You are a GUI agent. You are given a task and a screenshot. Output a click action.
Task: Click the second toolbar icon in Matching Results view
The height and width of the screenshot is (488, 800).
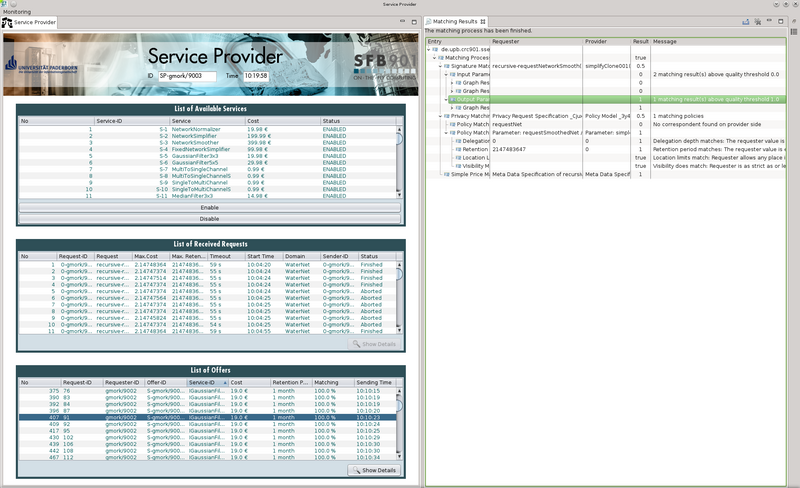[x=758, y=21]
